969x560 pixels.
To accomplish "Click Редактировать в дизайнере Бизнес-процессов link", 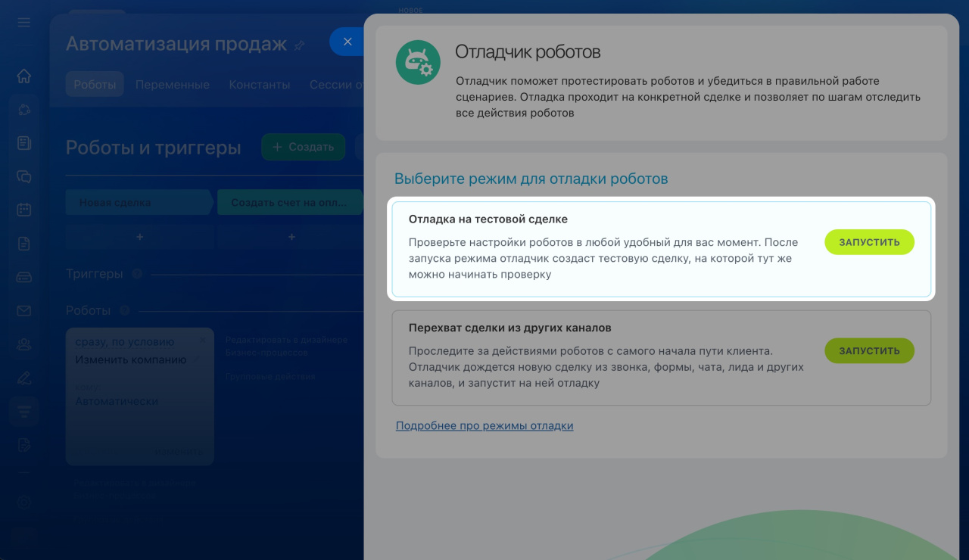I will pos(286,346).
